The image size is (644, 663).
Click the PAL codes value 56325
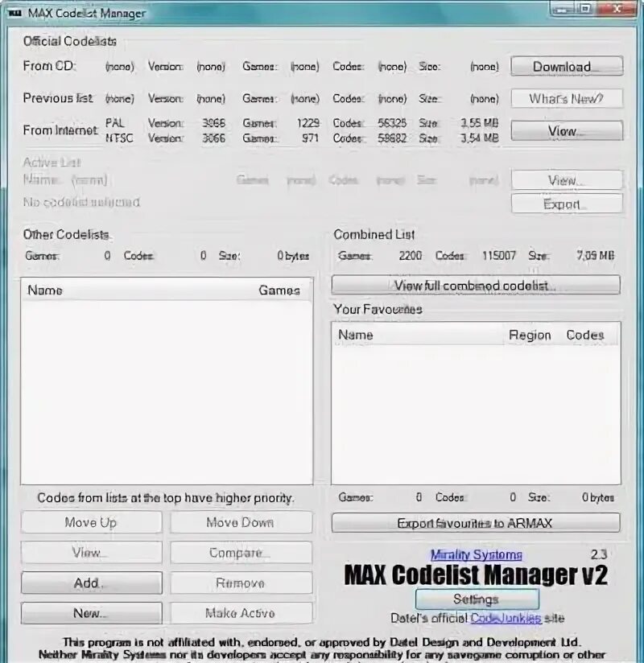click(x=392, y=123)
